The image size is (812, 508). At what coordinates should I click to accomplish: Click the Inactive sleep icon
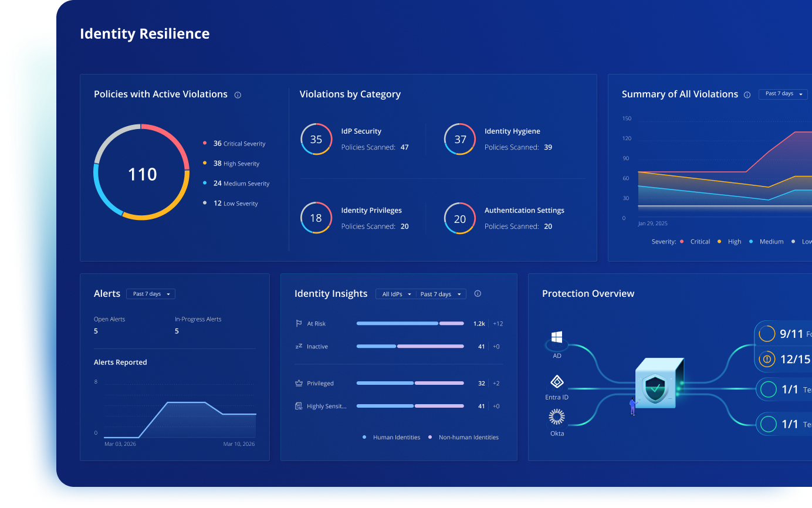point(299,347)
